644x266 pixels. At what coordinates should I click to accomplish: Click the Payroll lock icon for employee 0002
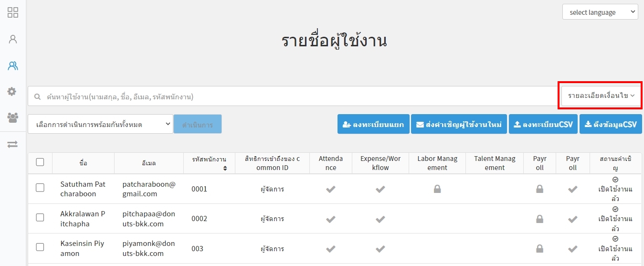click(x=539, y=219)
